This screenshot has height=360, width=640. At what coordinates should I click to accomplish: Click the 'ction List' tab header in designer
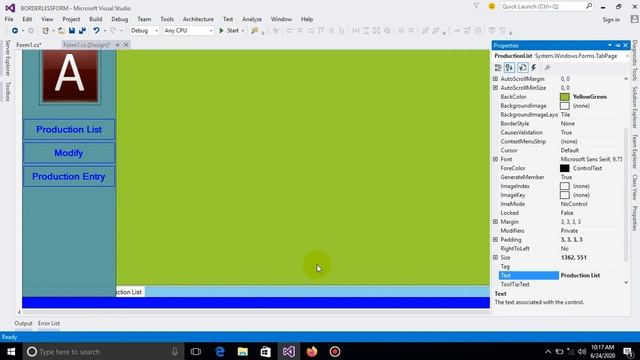pyautogui.click(x=130, y=292)
